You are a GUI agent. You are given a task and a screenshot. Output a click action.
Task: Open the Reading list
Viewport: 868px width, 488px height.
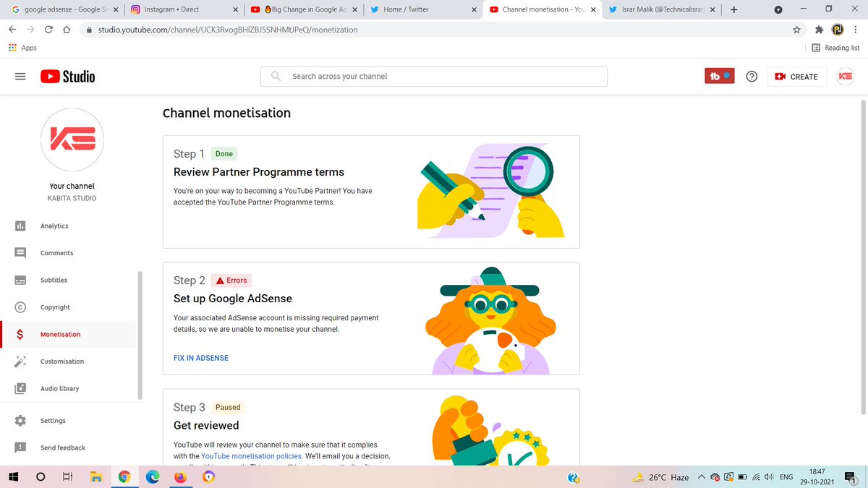[836, 48]
